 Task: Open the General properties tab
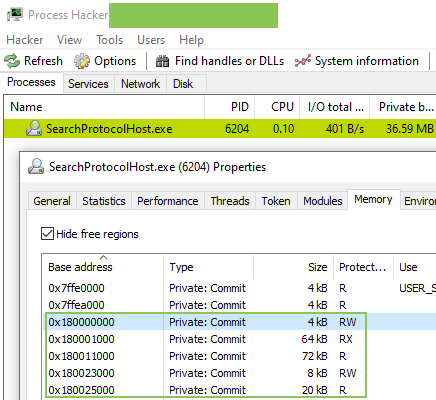pyautogui.click(x=52, y=201)
